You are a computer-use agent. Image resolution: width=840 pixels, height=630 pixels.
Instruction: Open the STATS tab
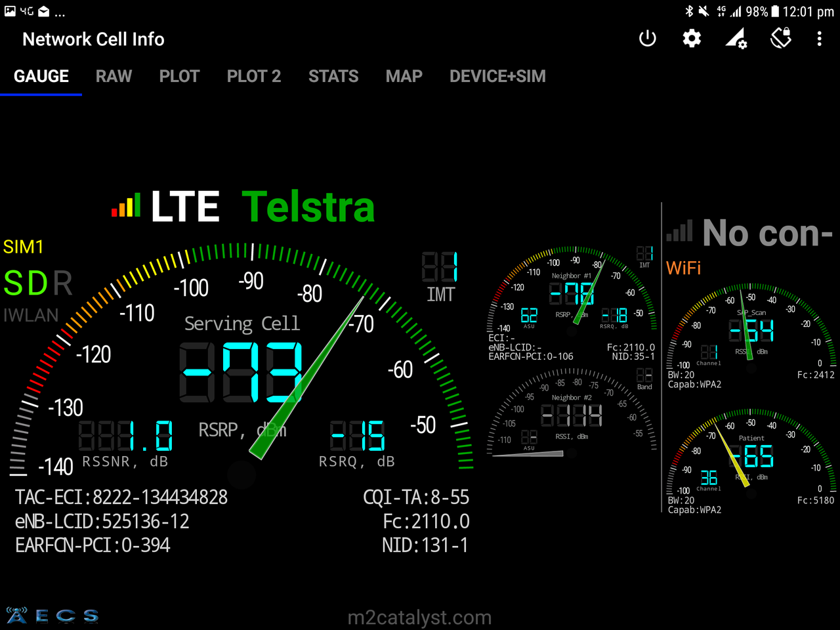[x=333, y=76]
